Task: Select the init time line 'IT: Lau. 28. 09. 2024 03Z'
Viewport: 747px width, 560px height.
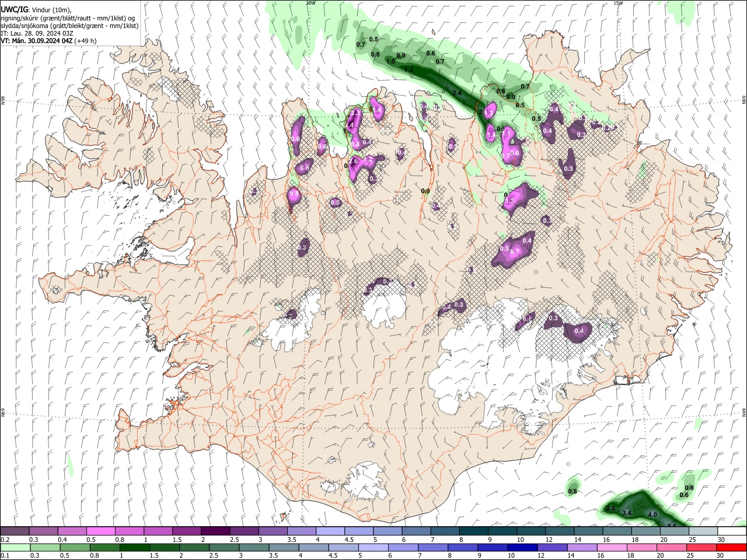Action: (37, 33)
